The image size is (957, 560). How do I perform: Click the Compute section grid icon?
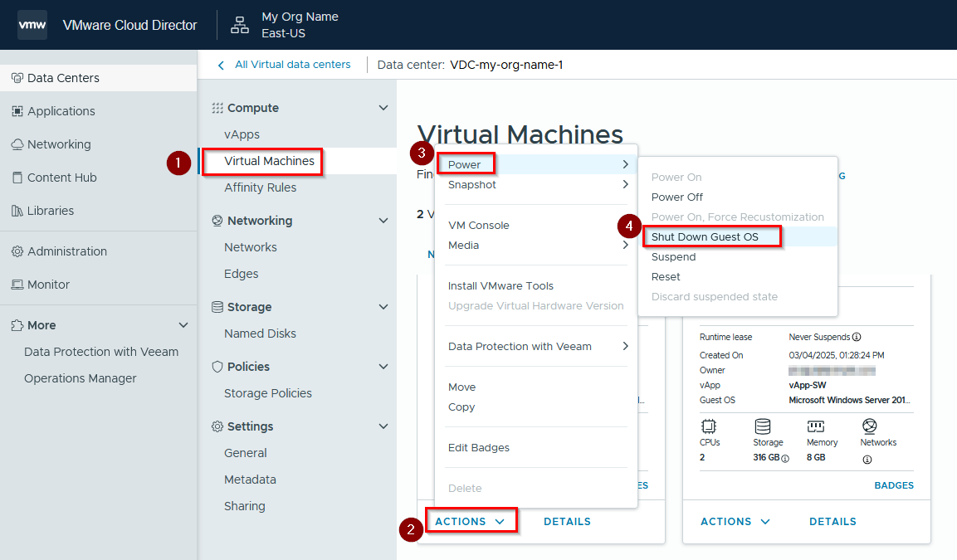pyautogui.click(x=217, y=108)
